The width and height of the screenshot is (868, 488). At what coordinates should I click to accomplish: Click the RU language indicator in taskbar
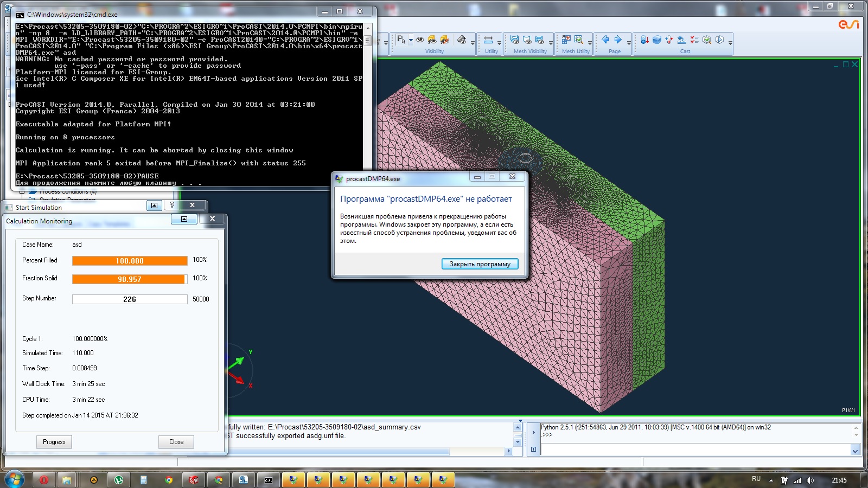756,479
